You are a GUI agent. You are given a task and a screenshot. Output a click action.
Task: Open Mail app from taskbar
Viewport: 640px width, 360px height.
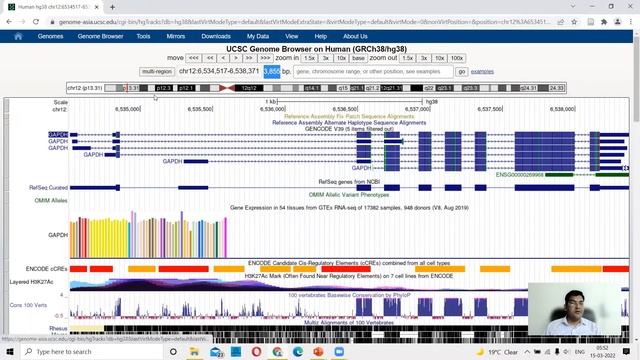tap(216, 351)
